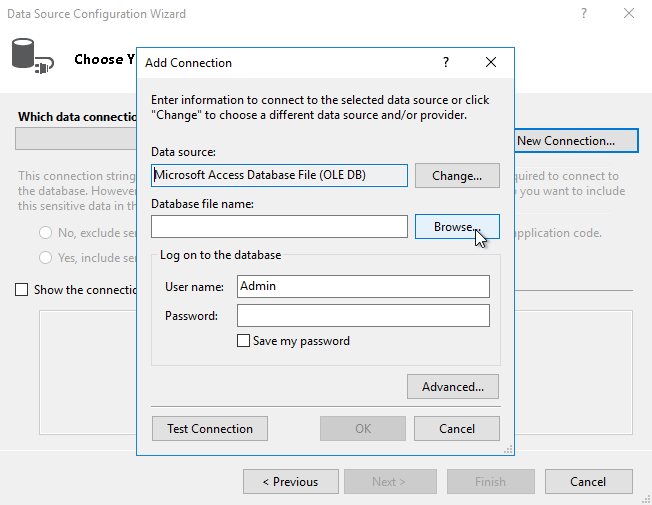
Task: Click the Test Connection button
Action: coord(210,429)
